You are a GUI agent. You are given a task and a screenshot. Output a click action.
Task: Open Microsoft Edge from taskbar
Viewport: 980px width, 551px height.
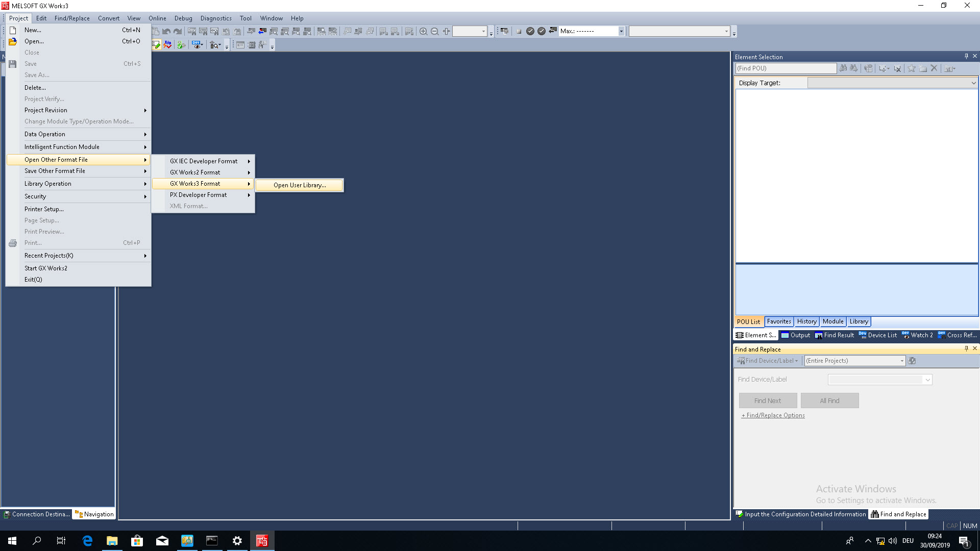pyautogui.click(x=87, y=541)
